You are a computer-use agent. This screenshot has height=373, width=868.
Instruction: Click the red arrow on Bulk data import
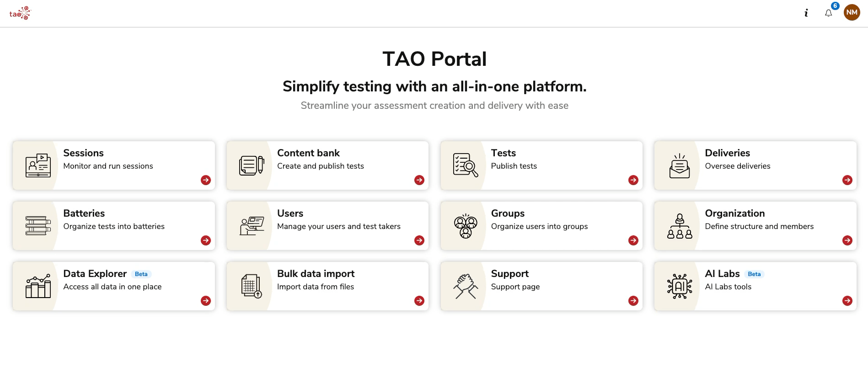coord(419,301)
